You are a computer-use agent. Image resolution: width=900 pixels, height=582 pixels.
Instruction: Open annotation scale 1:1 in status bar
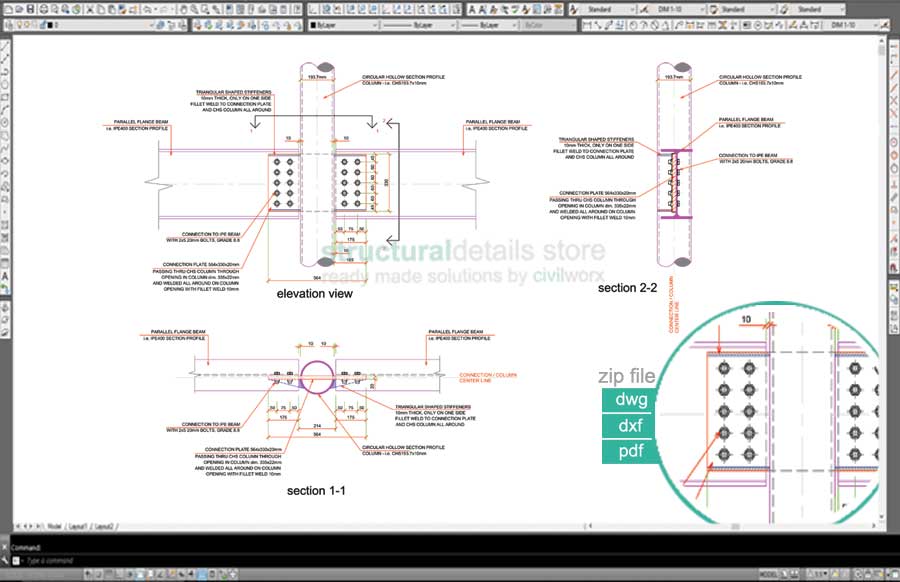click(x=818, y=573)
